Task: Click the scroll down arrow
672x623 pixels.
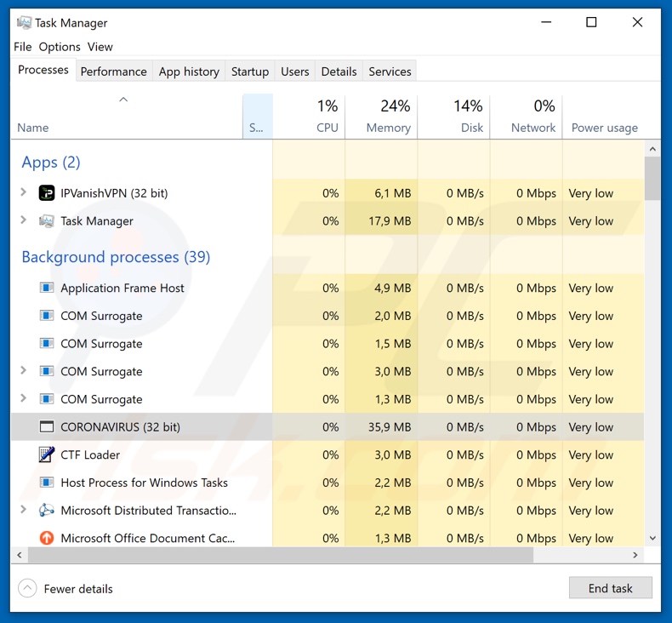Action: pyautogui.click(x=652, y=538)
